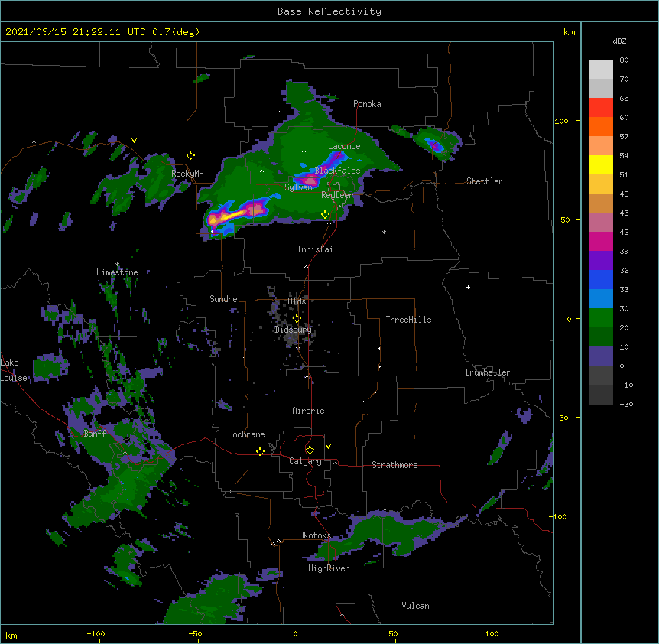Viewport: 659px width, 644px height.
Task: Select the yellow diamond marker below Cochrane
Action: point(260,452)
